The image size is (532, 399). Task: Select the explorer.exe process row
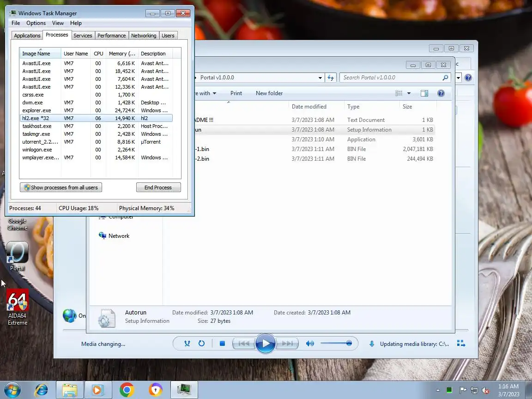(x=97, y=110)
